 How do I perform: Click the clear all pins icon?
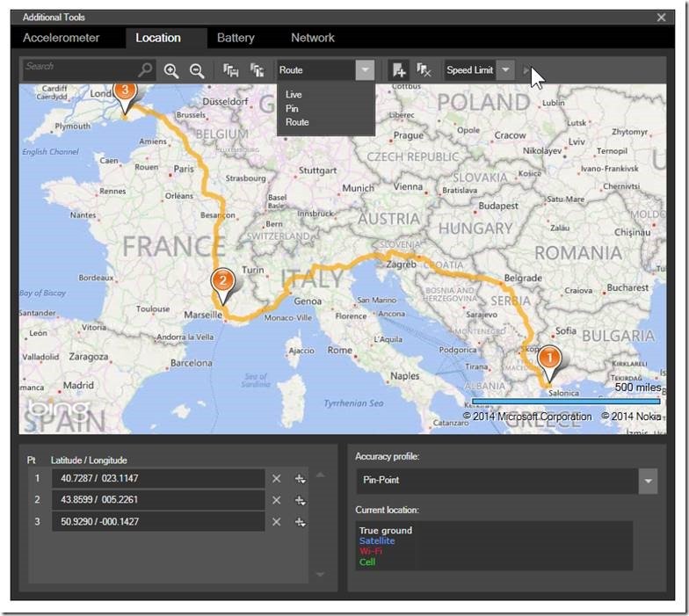(x=423, y=70)
